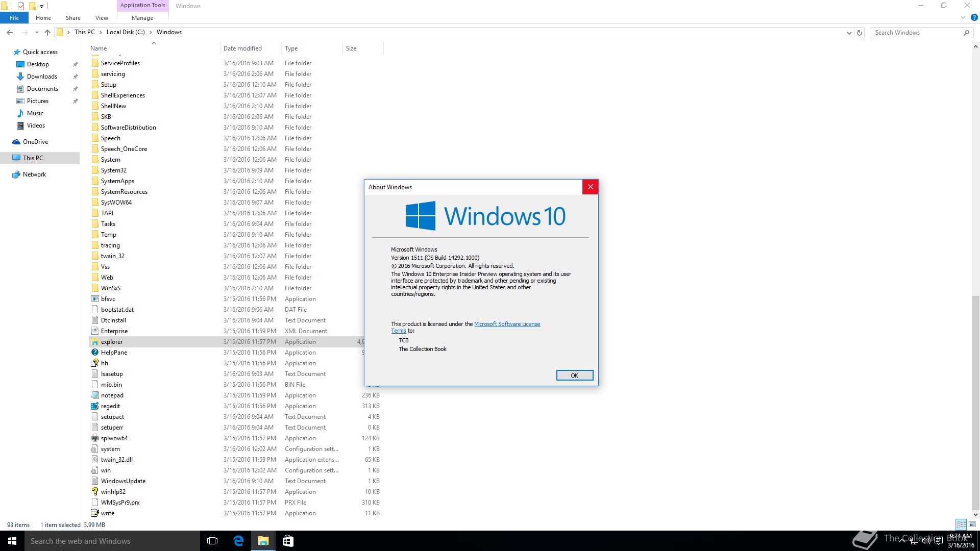Open the Share ribbon tab
980x551 pixels.
pyautogui.click(x=73, y=18)
